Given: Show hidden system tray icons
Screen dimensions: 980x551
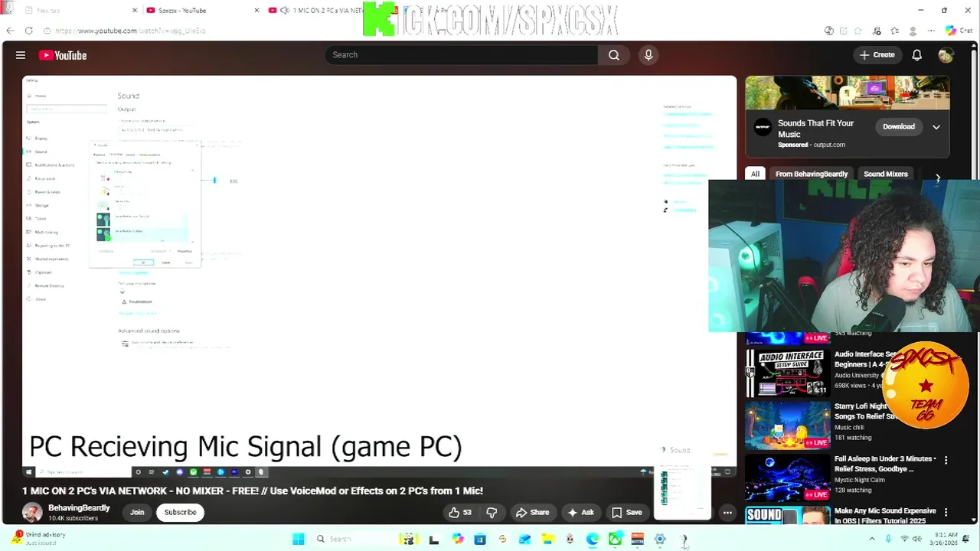Looking at the screenshot, I should [871, 540].
